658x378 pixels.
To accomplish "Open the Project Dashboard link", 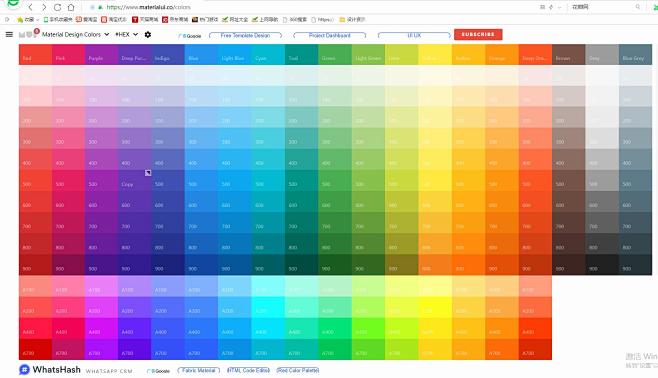I will [x=329, y=36].
